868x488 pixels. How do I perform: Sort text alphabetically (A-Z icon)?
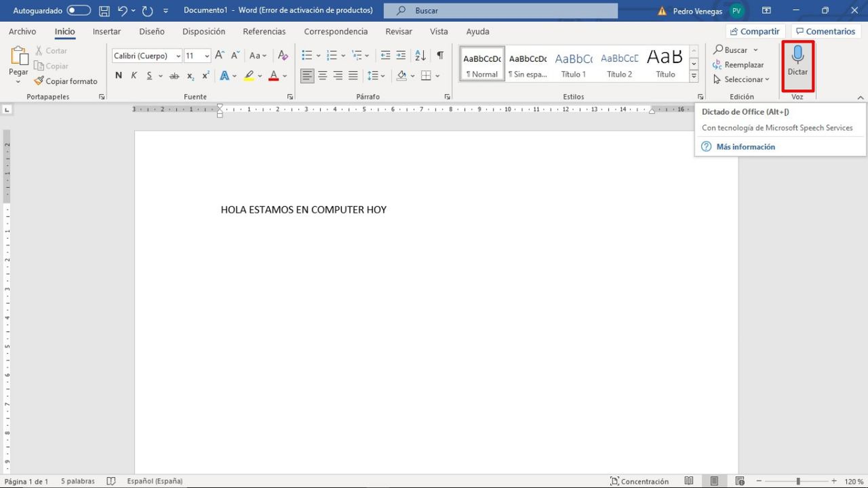[420, 55]
